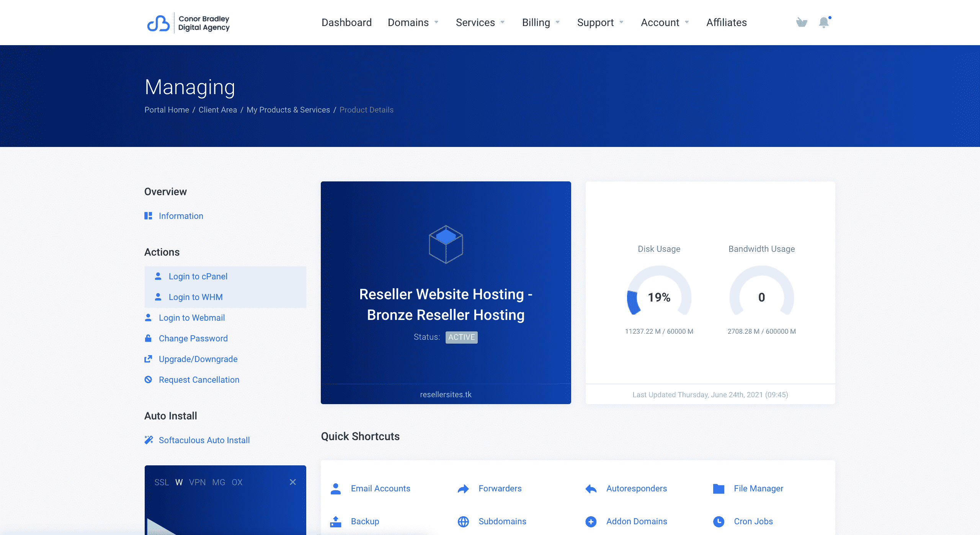This screenshot has width=980, height=535.
Task: Click the Bandwidth Usage gauge
Action: (761, 291)
